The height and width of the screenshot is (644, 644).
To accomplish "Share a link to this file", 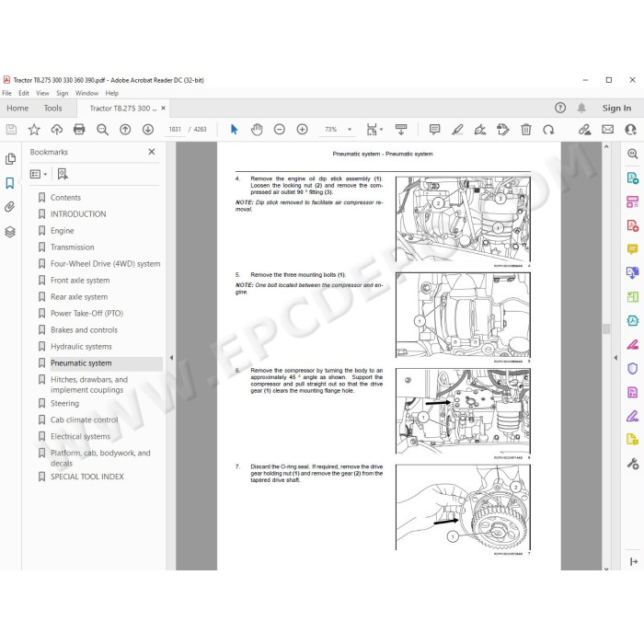I will (584, 130).
